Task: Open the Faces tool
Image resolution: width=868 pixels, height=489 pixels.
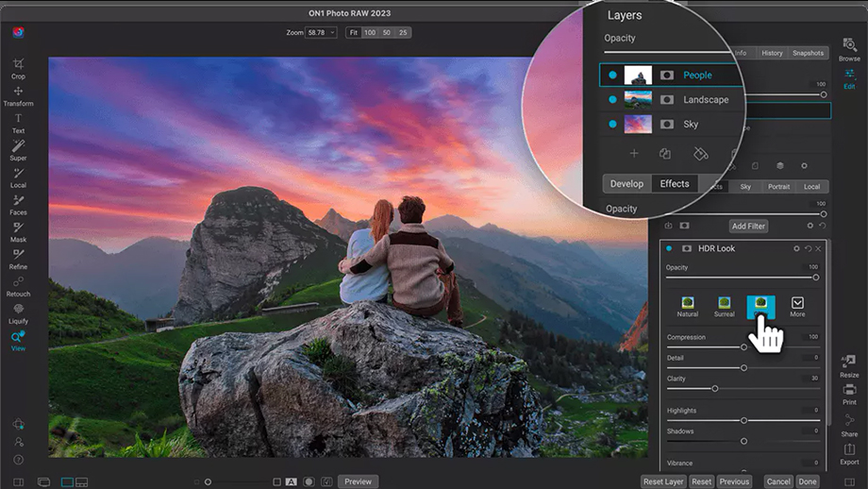Action: coord(18,204)
